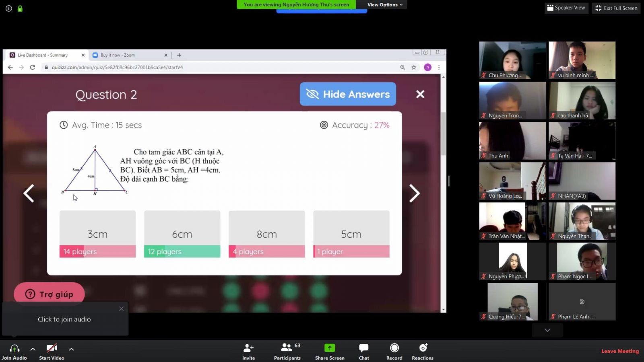This screenshot has width=644, height=362.
Task: Toggle Hide Answers on the quiz
Action: click(x=348, y=94)
